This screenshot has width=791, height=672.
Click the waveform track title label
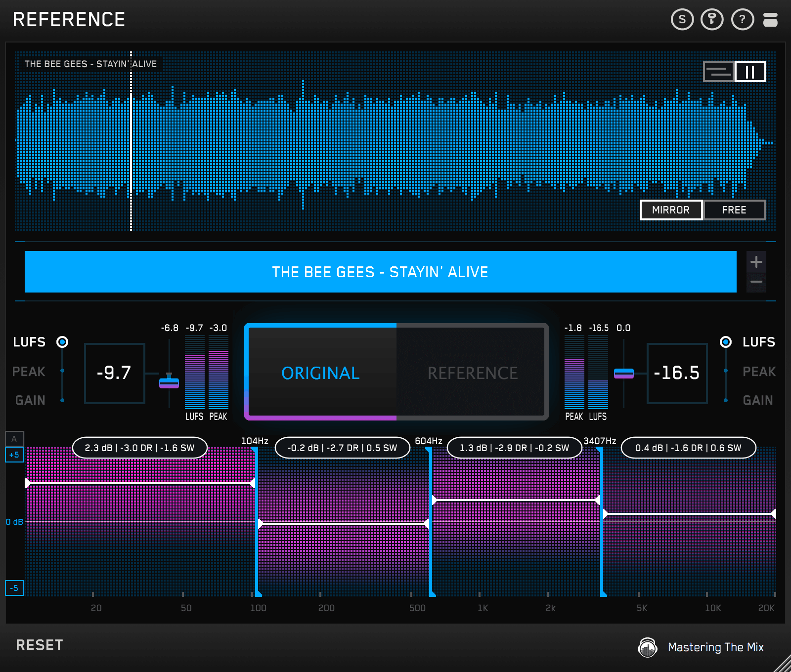point(90,64)
